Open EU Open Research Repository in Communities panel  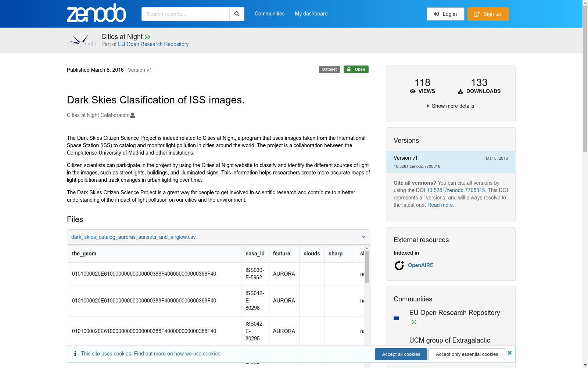pos(455,313)
